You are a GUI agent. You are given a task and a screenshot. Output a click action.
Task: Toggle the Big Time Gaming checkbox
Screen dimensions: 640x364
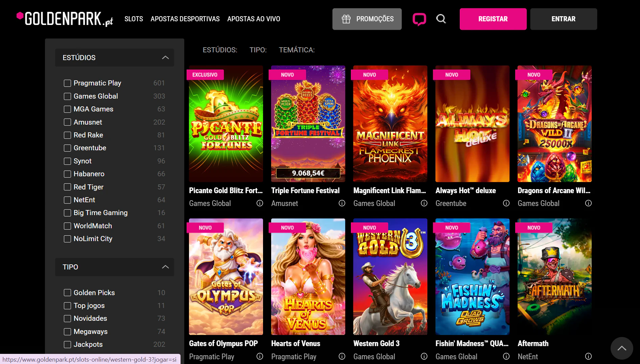67,213
